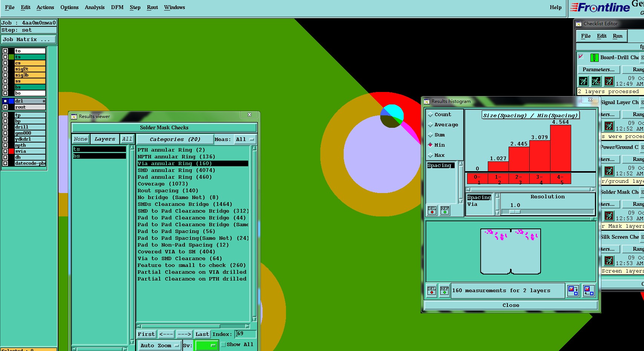Click the second run icon under Board-Drill
Screen dimensions: 644x351
(x=596, y=81)
